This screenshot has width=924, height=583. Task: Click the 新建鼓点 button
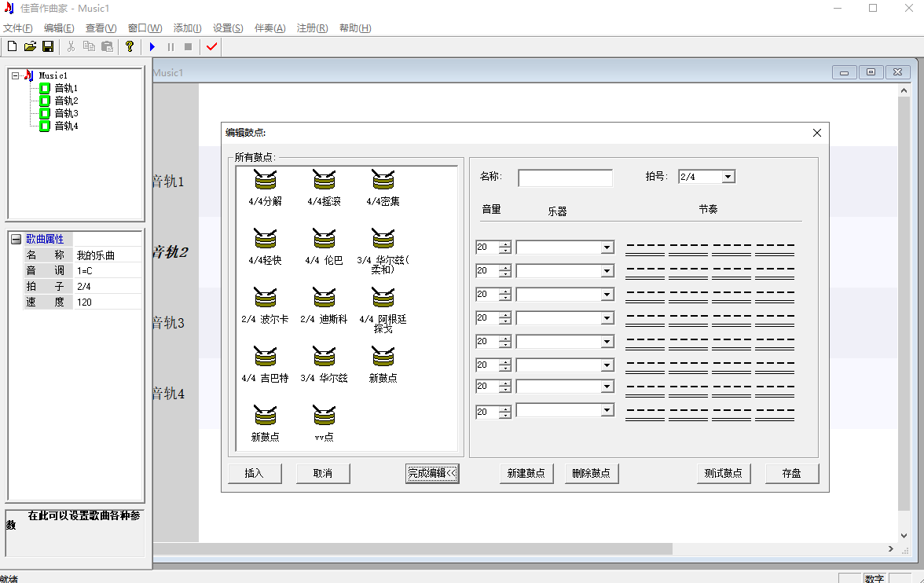tap(526, 474)
